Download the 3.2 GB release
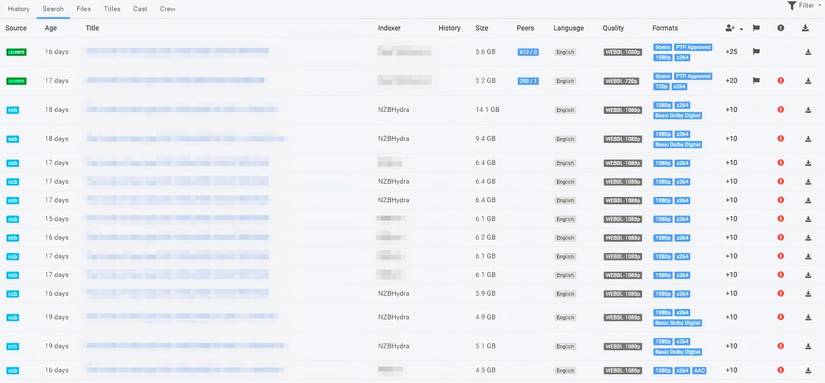825x383 pixels. point(808,81)
